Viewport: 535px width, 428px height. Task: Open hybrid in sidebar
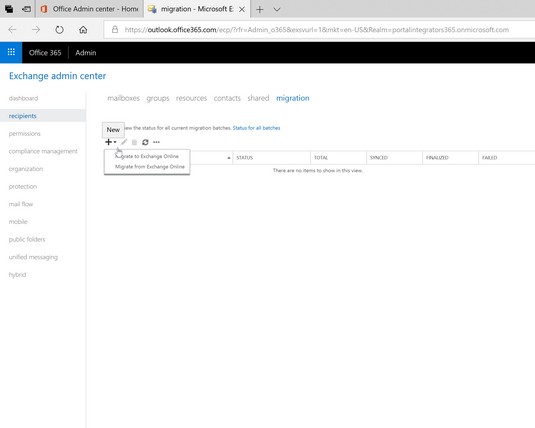[x=17, y=275]
